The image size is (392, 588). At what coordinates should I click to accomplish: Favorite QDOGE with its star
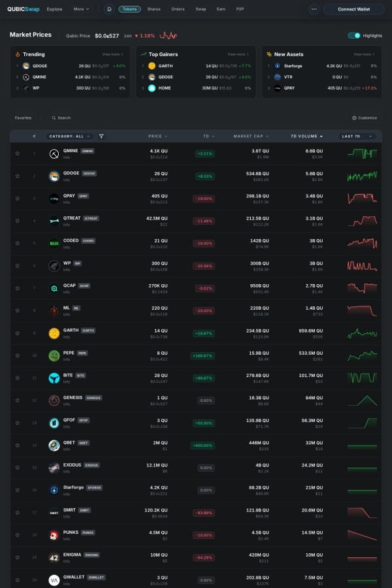(x=17, y=176)
